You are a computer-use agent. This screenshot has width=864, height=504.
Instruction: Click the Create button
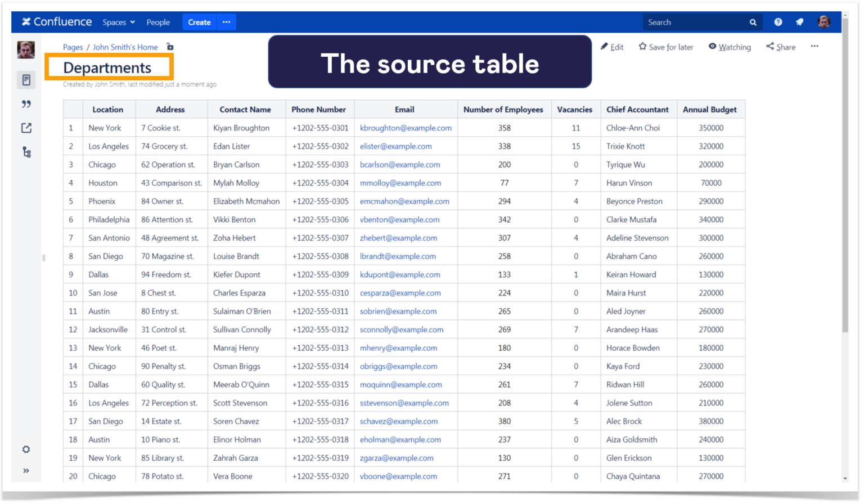point(199,22)
